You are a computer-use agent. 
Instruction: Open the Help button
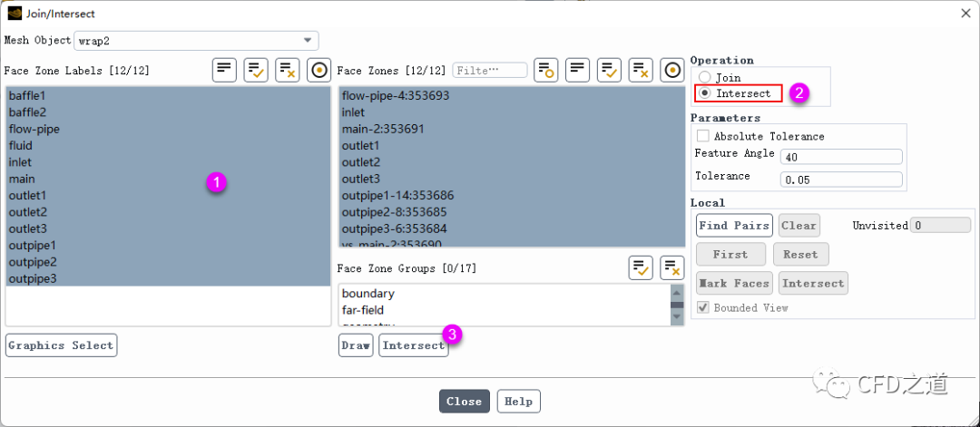pos(519,401)
